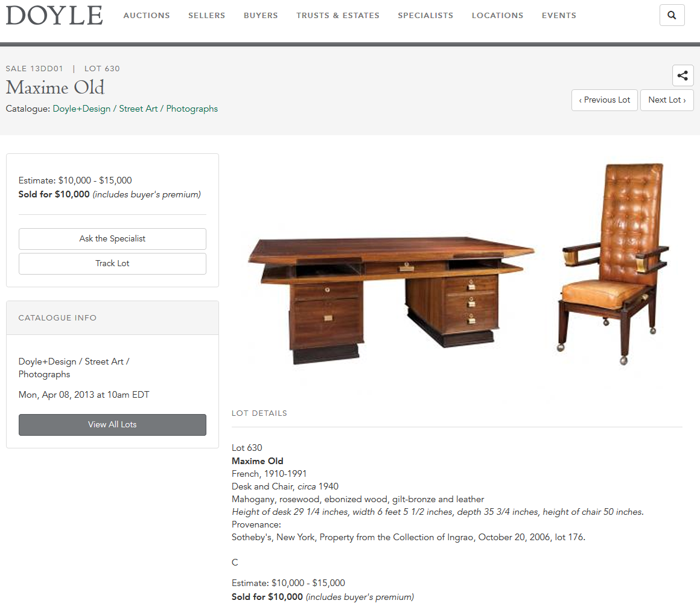Go to Next Lot

point(667,100)
